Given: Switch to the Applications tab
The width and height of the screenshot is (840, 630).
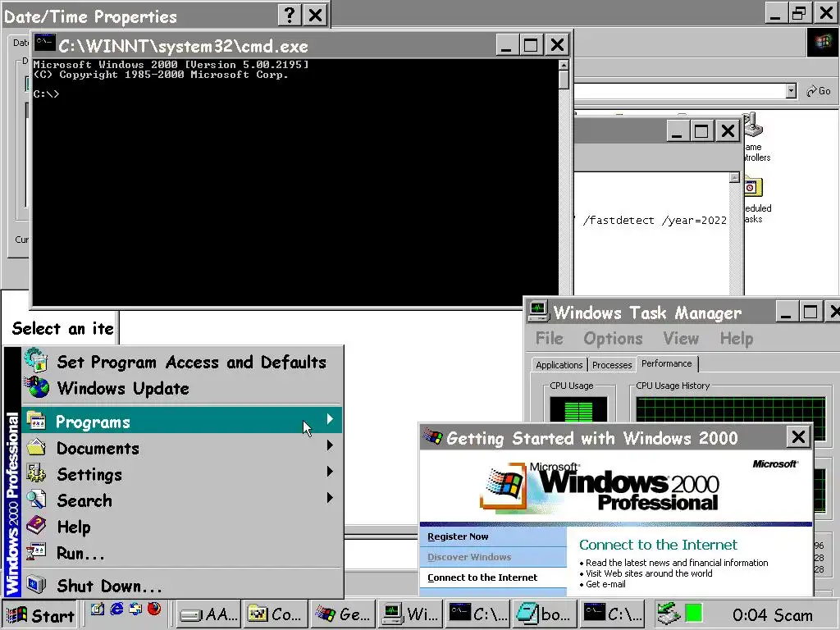Looking at the screenshot, I should (x=559, y=365).
